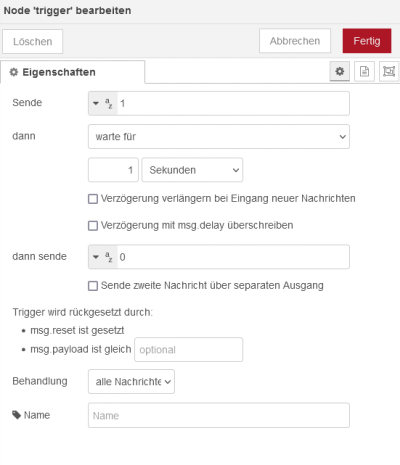Open type selector arrow for dann sende value
This screenshot has width=400, height=465.
(x=96, y=257)
